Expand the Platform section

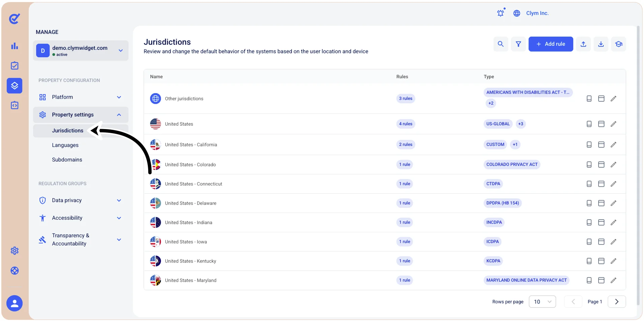tap(81, 97)
